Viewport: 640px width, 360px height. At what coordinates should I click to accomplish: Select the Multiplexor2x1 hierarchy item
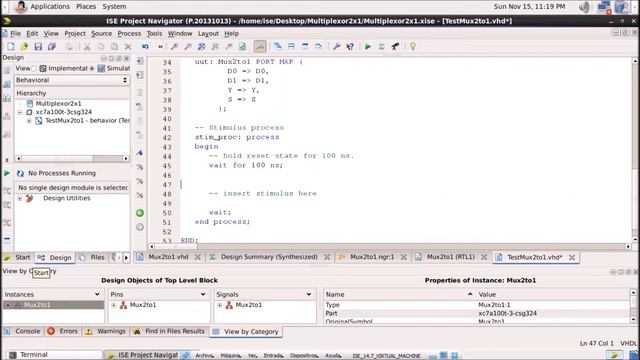(58, 104)
